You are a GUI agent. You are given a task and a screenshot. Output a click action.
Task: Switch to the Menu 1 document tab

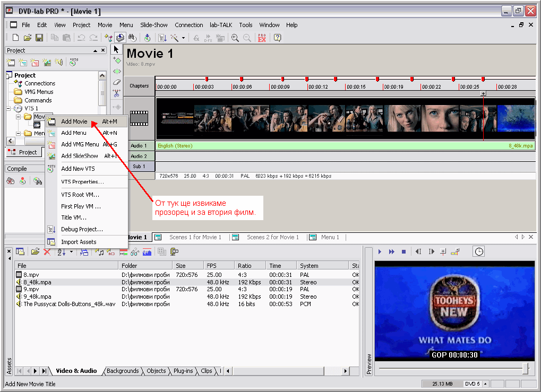click(327, 237)
